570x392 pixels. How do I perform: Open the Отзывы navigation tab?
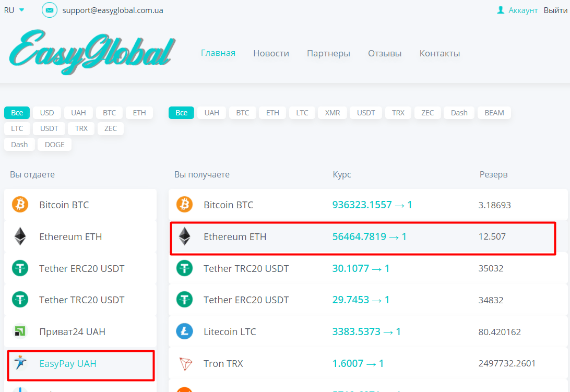tap(385, 53)
